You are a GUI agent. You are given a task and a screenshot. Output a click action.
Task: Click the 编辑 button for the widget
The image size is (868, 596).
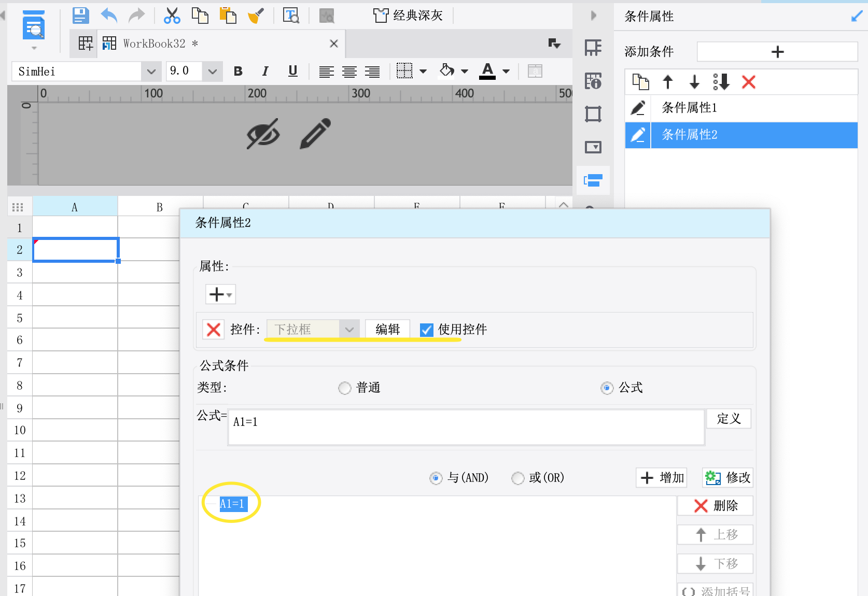(387, 330)
